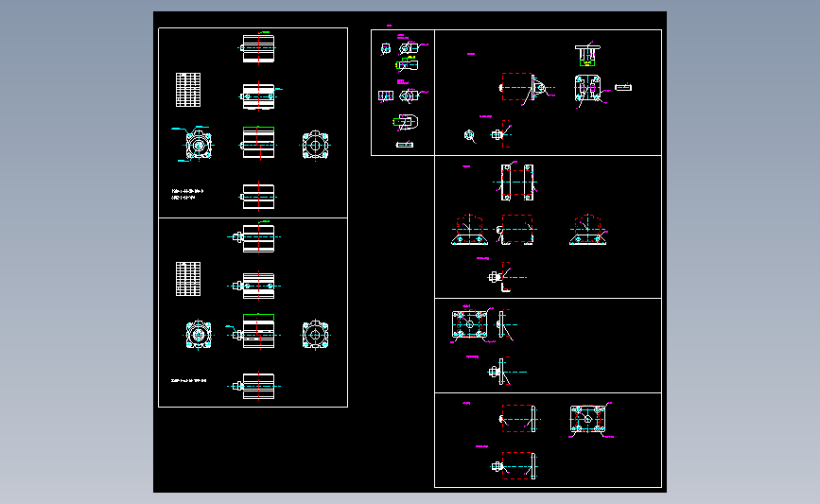Select the rightmost trapezoid foot bracket front view

pyautogui.click(x=587, y=230)
